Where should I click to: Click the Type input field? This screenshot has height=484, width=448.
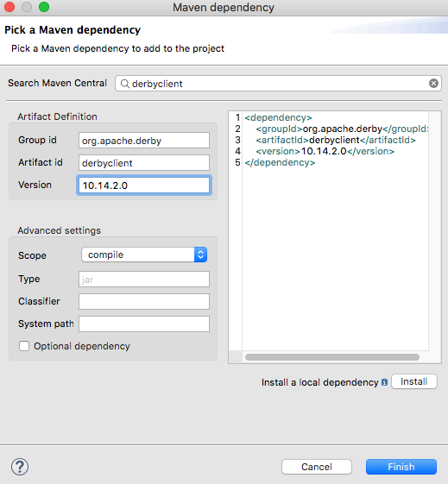coord(144,279)
